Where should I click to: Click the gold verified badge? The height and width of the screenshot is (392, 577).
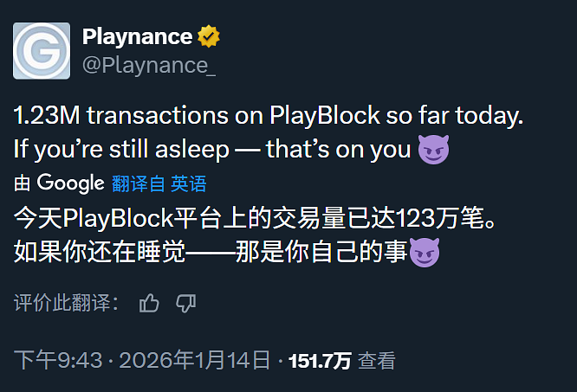[x=209, y=36]
